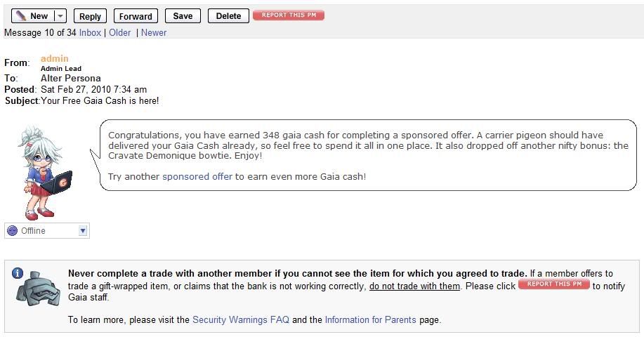Image resolution: width=644 pixels, height=337 pixels.
Task: Forward this private message
Action: (x=136, y=16)
